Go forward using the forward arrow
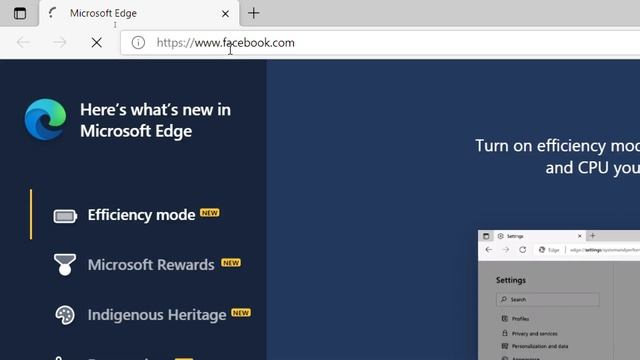Viewport: 640px width, 360px height. [x=60, y=42]
